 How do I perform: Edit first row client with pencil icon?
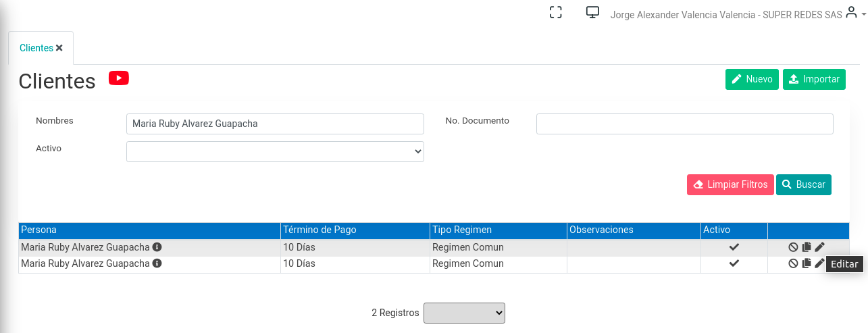(819, 247)
